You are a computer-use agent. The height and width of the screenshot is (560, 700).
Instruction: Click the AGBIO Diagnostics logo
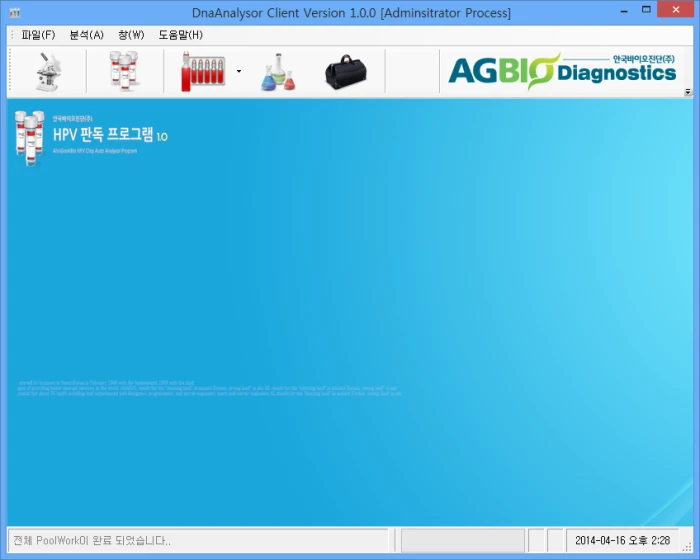[562, 71]
